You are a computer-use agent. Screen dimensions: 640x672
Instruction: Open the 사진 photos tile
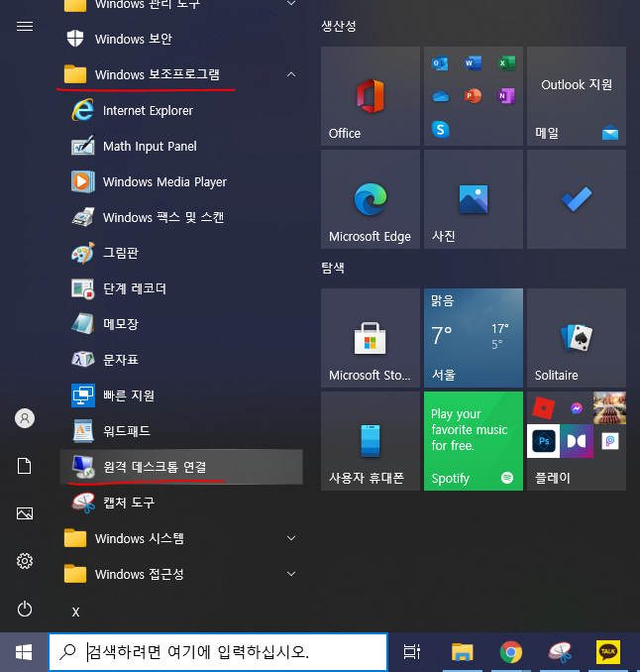tap(474, 199)
